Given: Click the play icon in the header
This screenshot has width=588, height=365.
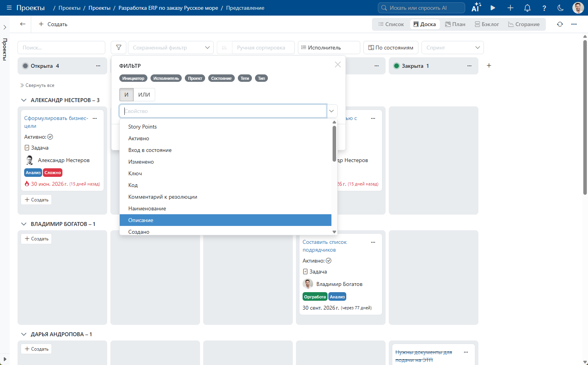Looking at the screenshot, I should click(x=493, y=8).
